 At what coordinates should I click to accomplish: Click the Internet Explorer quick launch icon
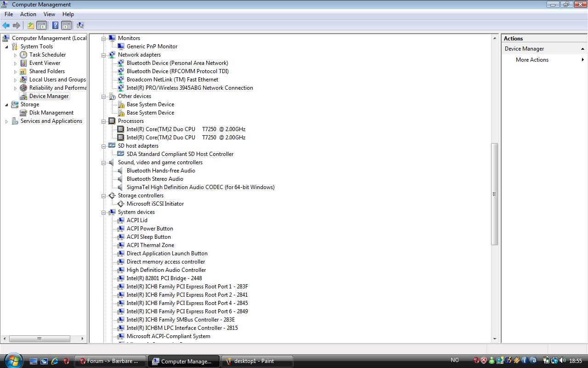(55, 361)
